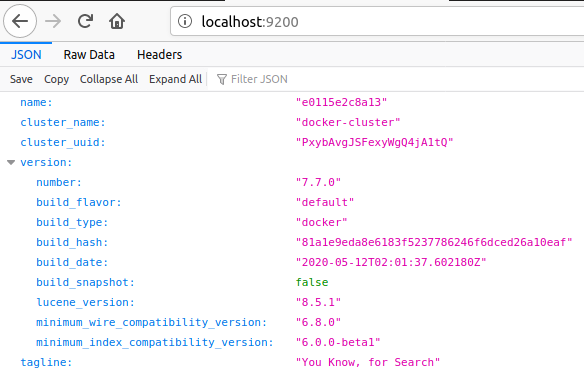This screenshot has width=584, height=387.
Task: Click the value "6.8.0"
Action: pyautogui.click(x=318, y=323)
